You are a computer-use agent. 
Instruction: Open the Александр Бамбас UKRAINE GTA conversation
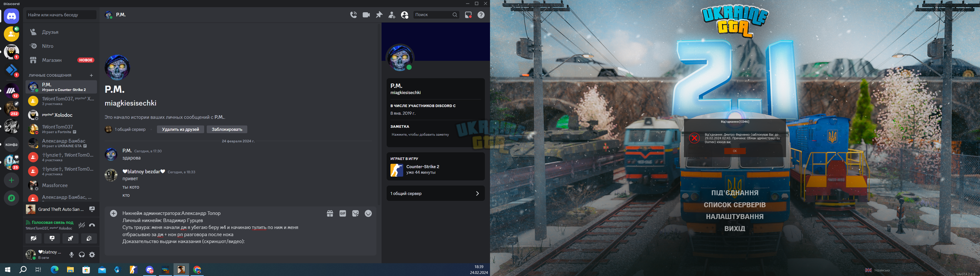coord(61,143)
